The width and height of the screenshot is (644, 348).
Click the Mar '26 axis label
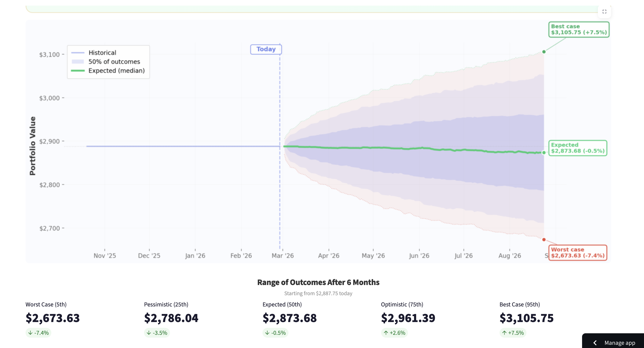pos(283,256)
